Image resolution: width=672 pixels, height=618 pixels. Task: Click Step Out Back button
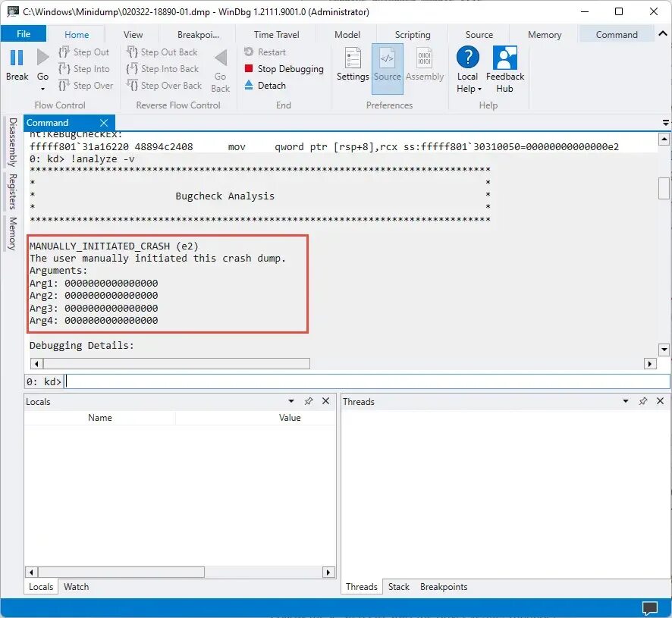click(x=162, y=52)
